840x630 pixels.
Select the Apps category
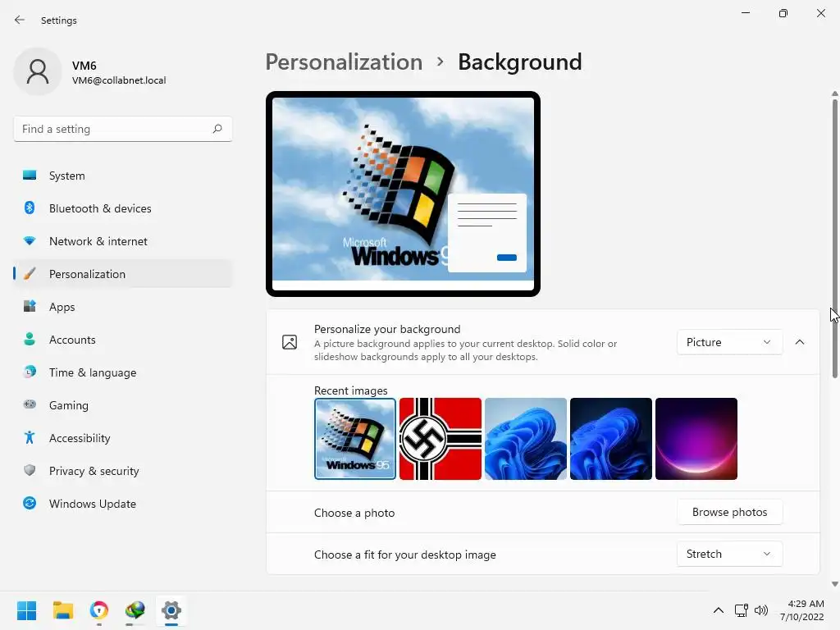[123, 307]
